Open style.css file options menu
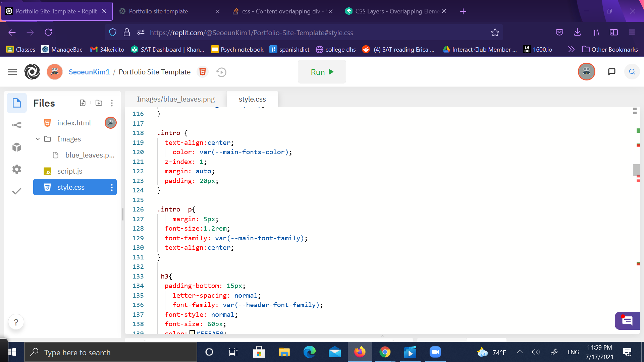Image resolution: width=644 pixels, height=362 pixels. 112,187
